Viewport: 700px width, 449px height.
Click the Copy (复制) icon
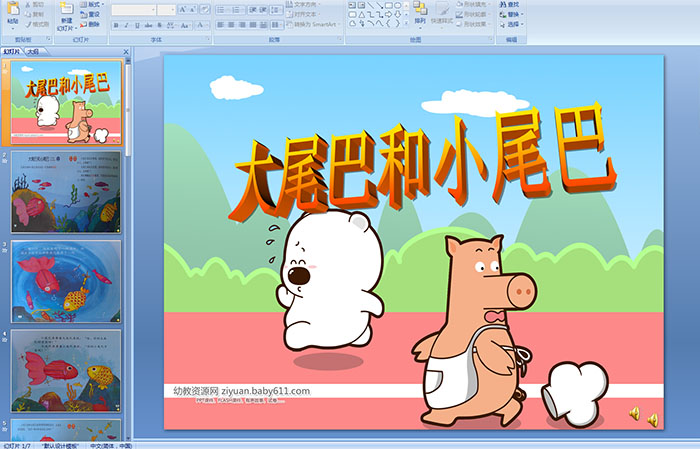pos(28,14)
